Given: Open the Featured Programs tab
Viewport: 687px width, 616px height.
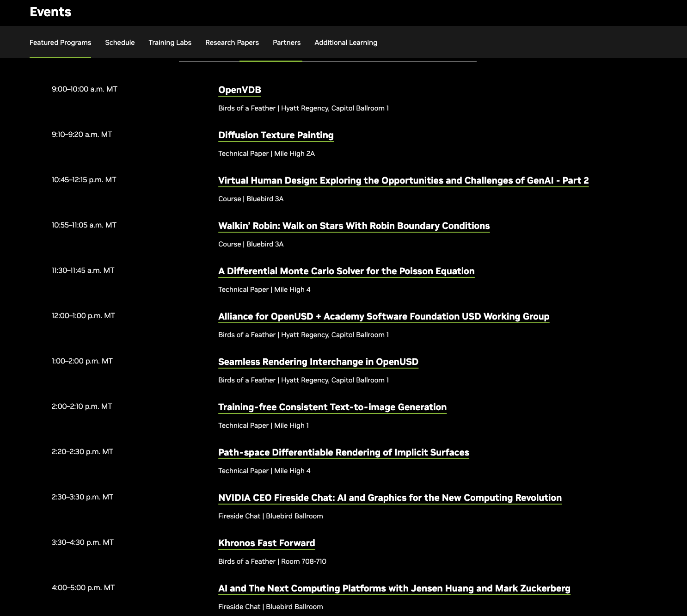Looking at the screenshot, I should click(60, 43).
